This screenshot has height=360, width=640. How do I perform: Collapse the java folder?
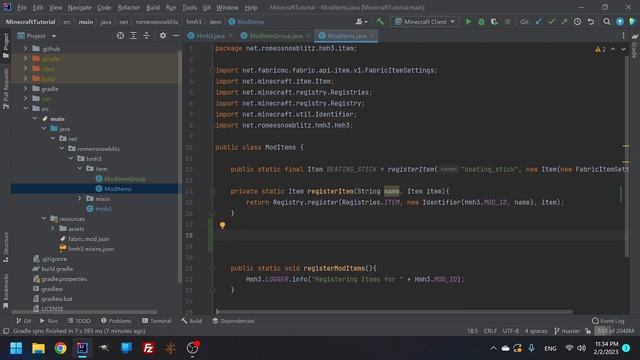click(44, 129)
